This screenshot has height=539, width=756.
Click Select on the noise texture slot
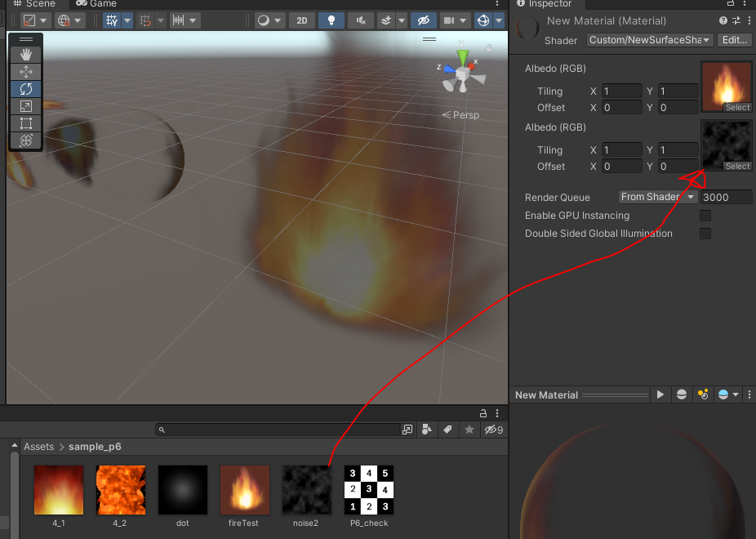738,167
